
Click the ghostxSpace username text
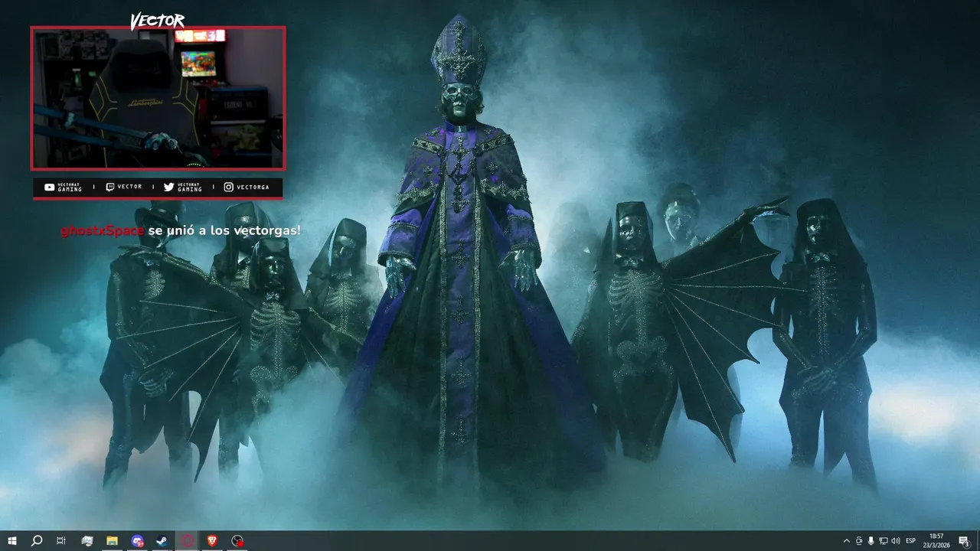(103, 230)
